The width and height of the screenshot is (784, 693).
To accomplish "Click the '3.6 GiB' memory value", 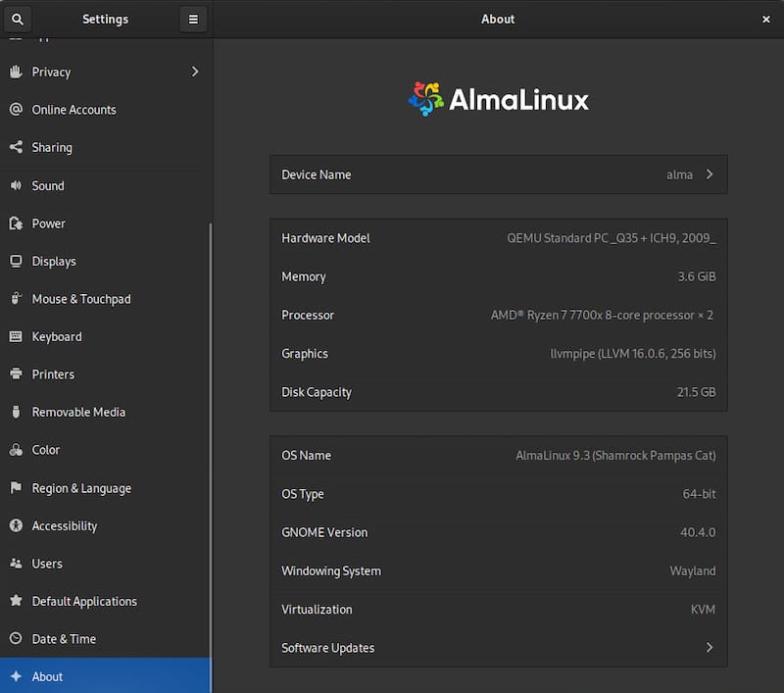I will 697,276.
